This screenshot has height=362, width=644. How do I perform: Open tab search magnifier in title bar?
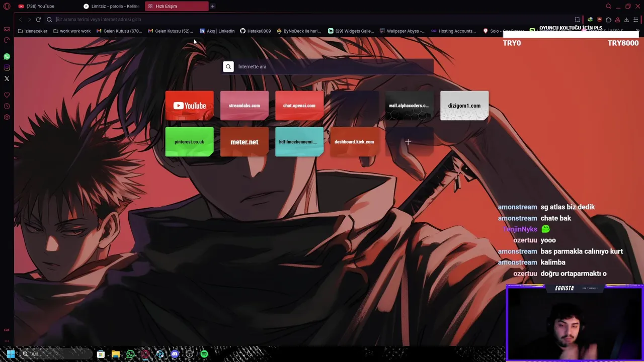[x=608, y=6]
